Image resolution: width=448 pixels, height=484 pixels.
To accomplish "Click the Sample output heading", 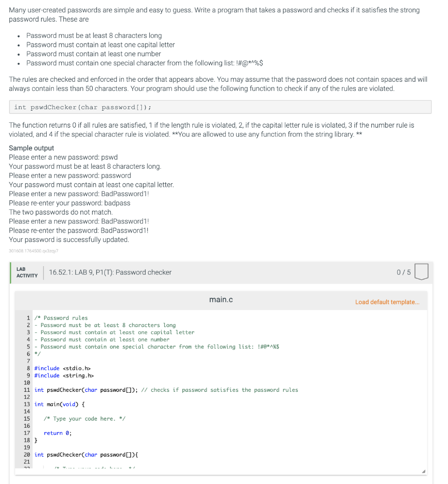I will click(31, 147).
